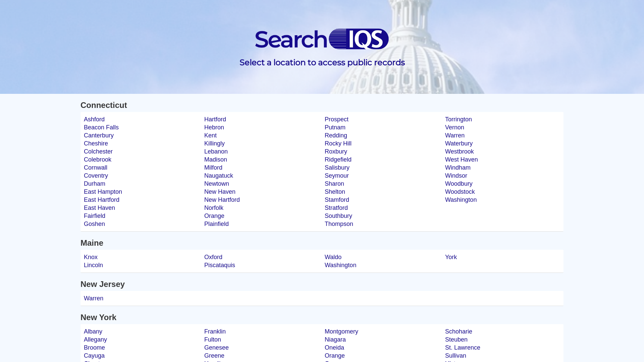This screenshot has height=362, width=644.
Task: Open Ridgefield public records
Action: coord(338,160)
